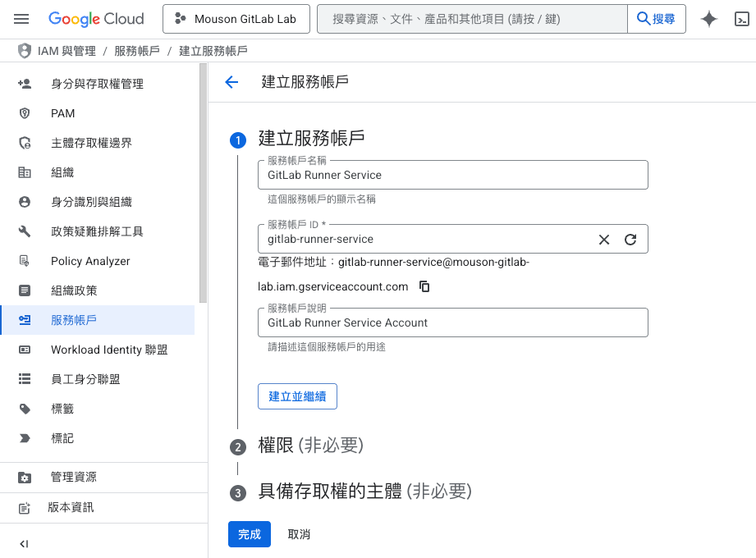This screenshot has height=558, width=756.
Task: Click the IAM shield icon in breadcrumb
Action: (24, 51)
